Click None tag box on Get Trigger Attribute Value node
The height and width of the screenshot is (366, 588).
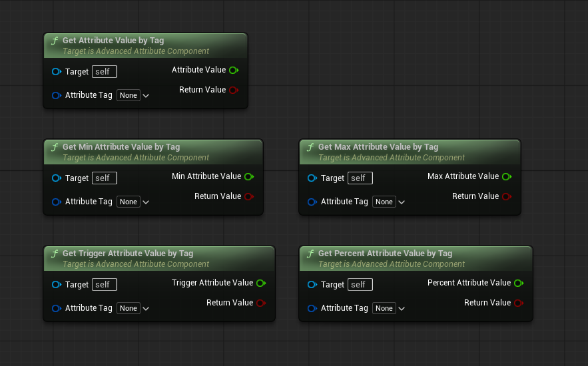[129, 308]
